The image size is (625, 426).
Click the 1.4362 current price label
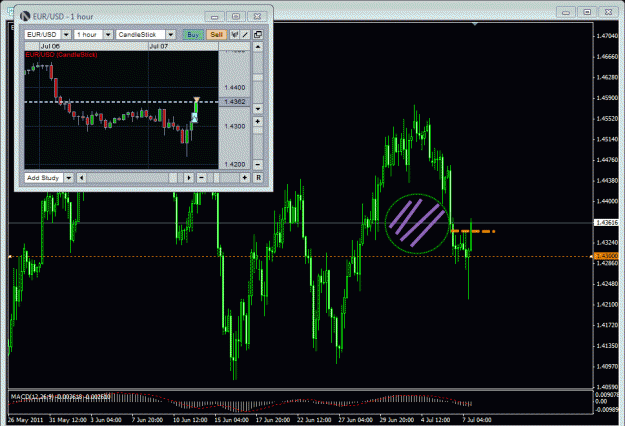click(x=234, y=102)
